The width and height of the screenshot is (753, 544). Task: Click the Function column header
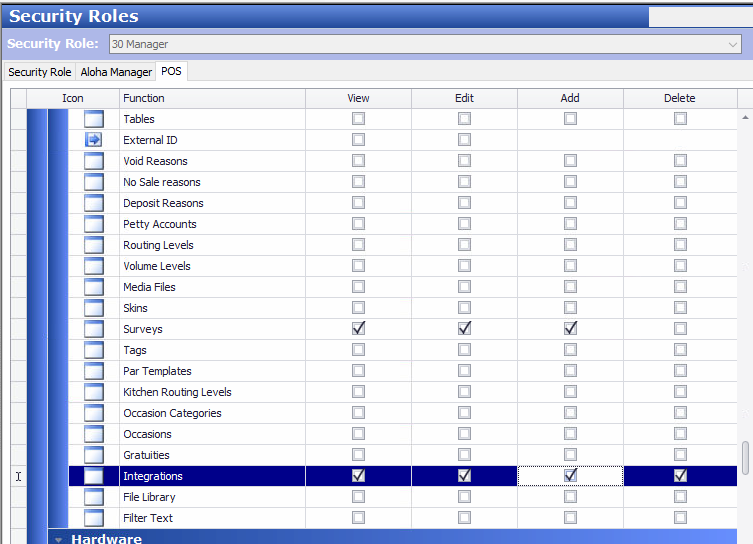click(144, 98)
